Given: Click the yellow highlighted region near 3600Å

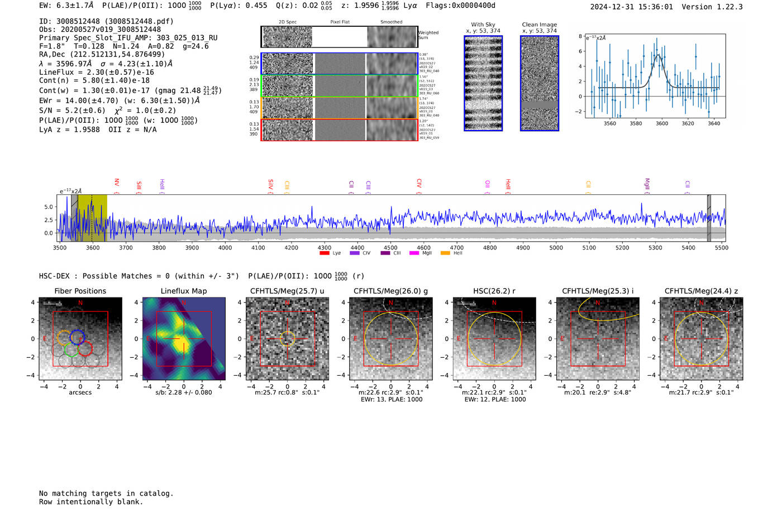Looking at the screenshot, I should [x=92, y=218].
